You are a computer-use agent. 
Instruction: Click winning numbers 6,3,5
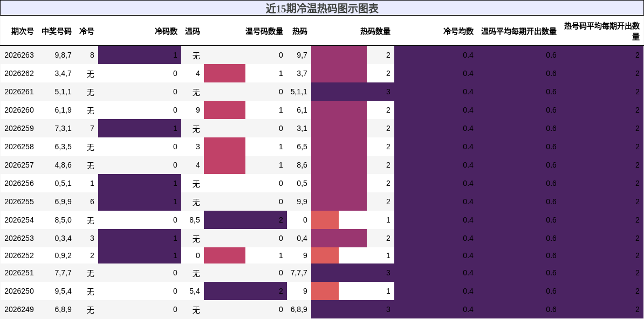63,147
